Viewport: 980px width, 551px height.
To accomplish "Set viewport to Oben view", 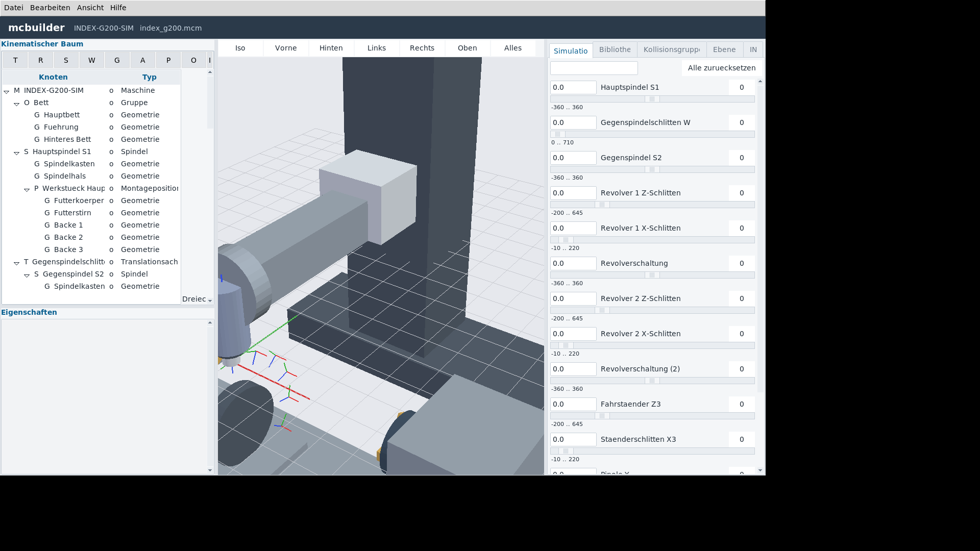I will [468, 48].
